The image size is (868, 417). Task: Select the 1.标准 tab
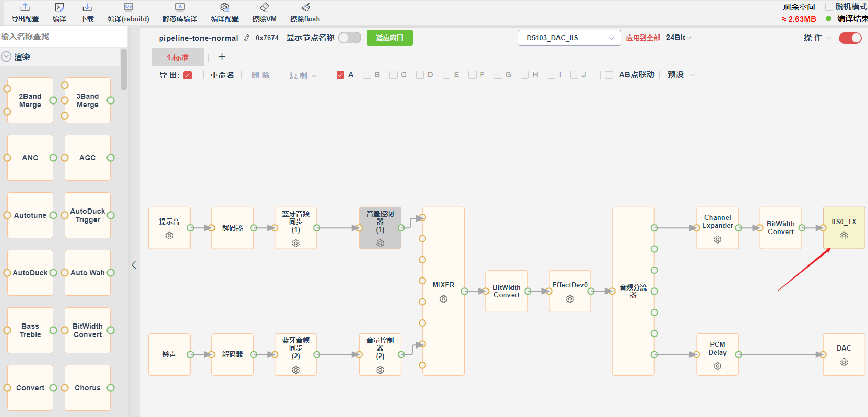[177, 57]
